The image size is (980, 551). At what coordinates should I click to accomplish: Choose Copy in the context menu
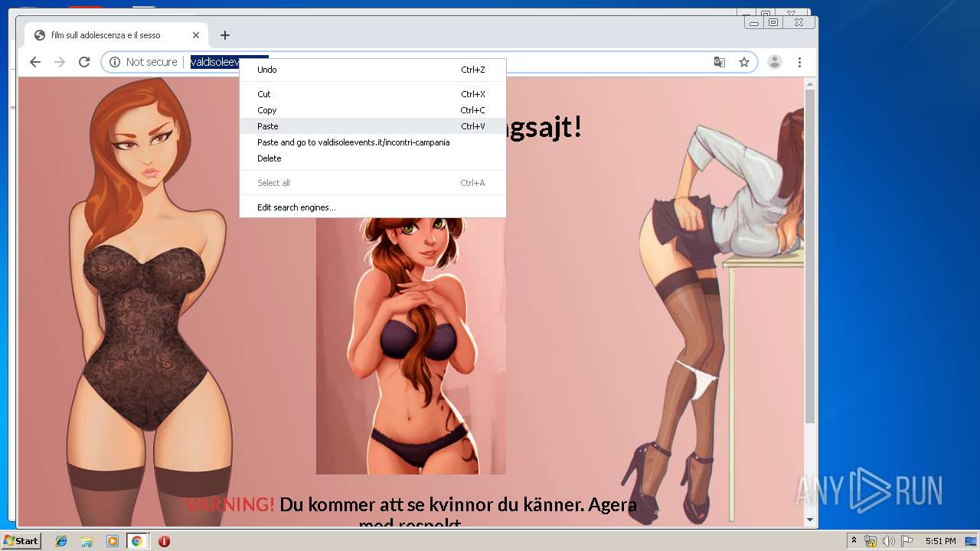point(372,110)
